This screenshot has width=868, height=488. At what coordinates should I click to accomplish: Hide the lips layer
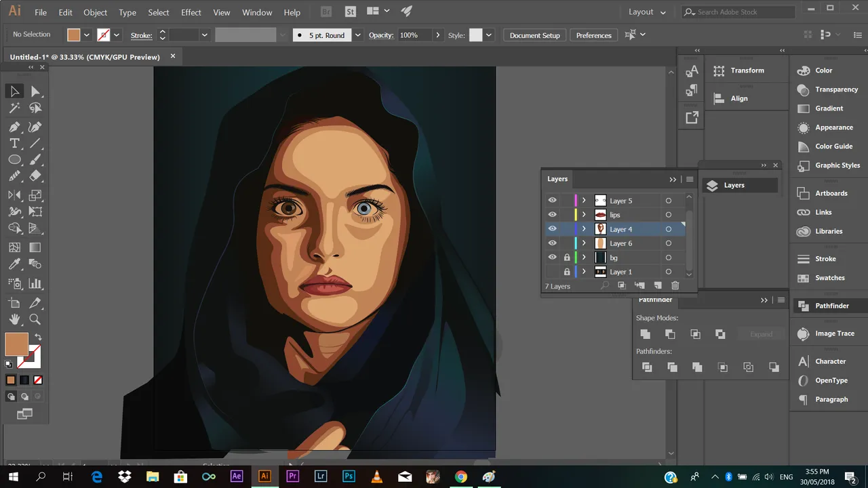click(x=552, y=215)
